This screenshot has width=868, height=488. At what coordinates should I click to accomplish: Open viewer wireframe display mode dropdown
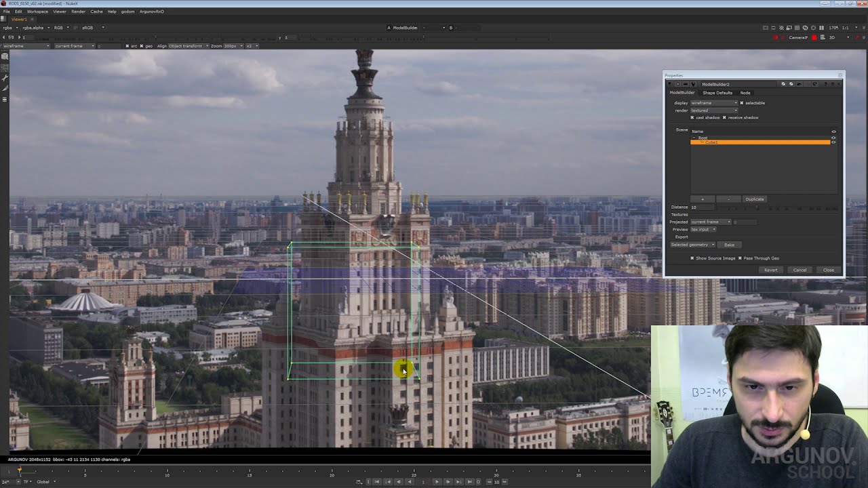coord(26,46)
